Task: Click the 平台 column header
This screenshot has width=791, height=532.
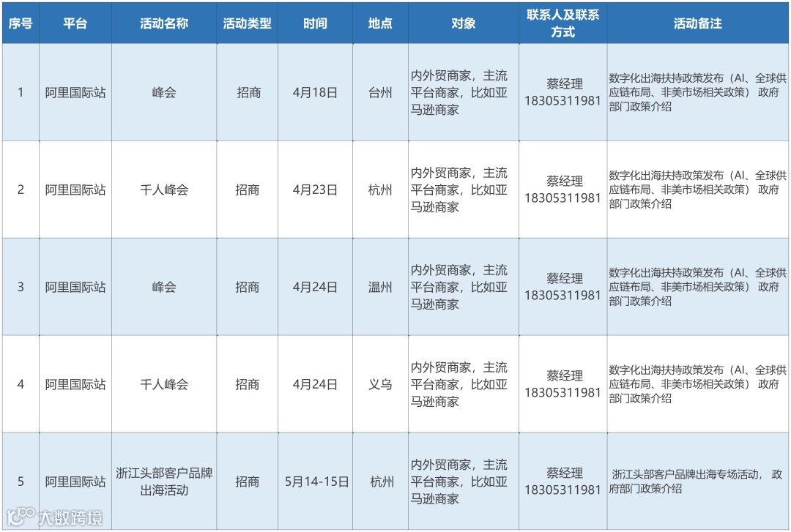Action: click(75, 23)
